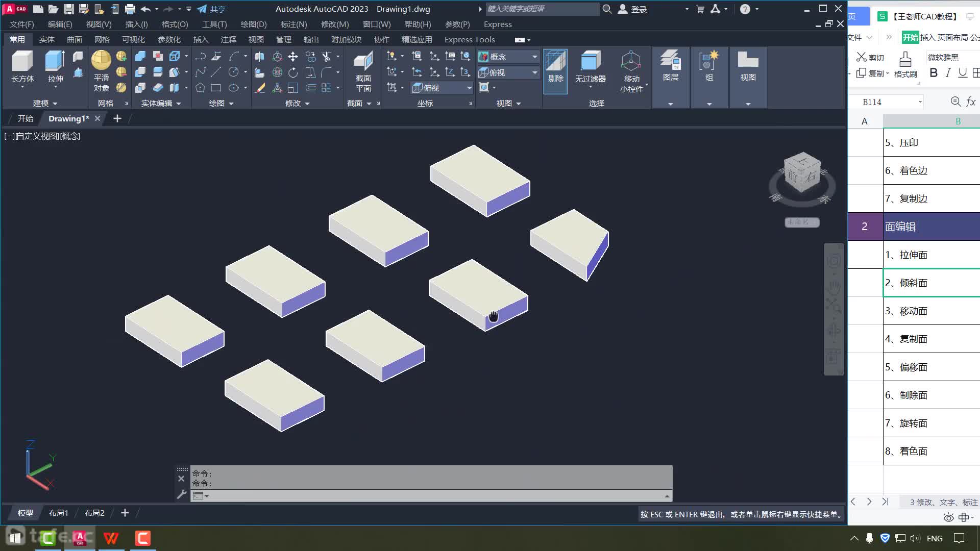Click the Save icon in quick access toolbar
Screen dimensions: 980x551
(69, 9)
